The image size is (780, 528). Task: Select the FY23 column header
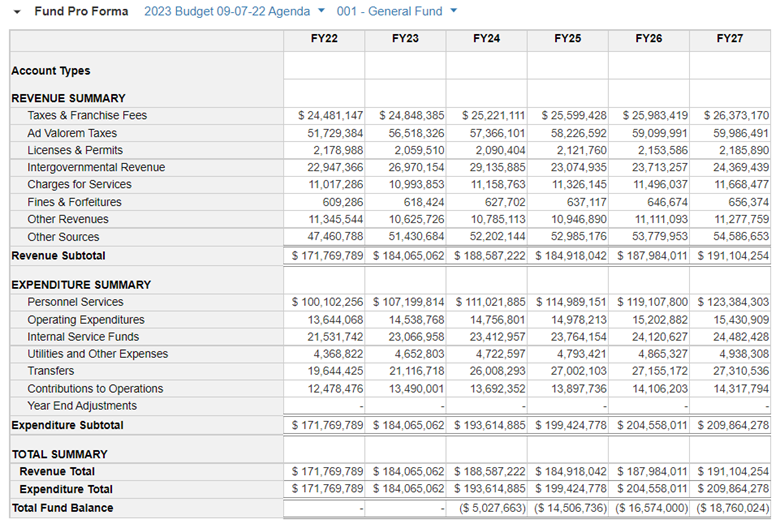click(x=405, y=39)
